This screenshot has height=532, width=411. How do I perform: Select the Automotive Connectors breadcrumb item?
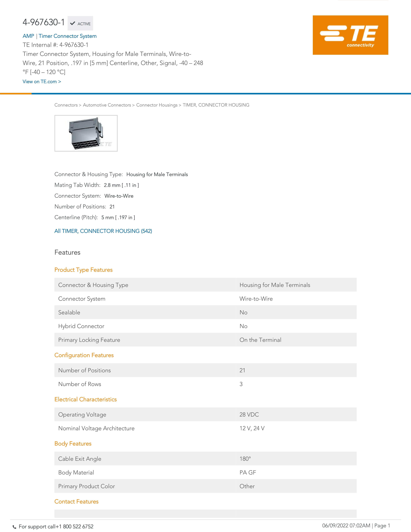click(x=107, y=105)
